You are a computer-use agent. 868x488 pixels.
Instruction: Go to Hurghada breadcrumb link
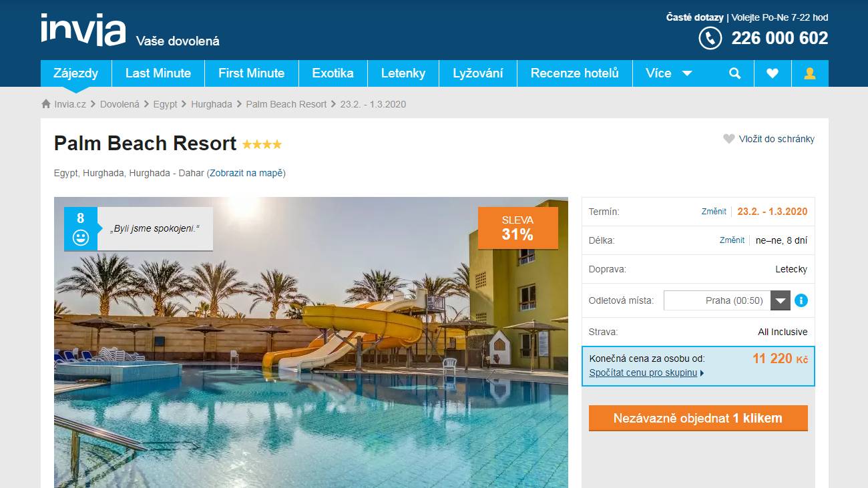pyautogui.click(x=212, y=104)
